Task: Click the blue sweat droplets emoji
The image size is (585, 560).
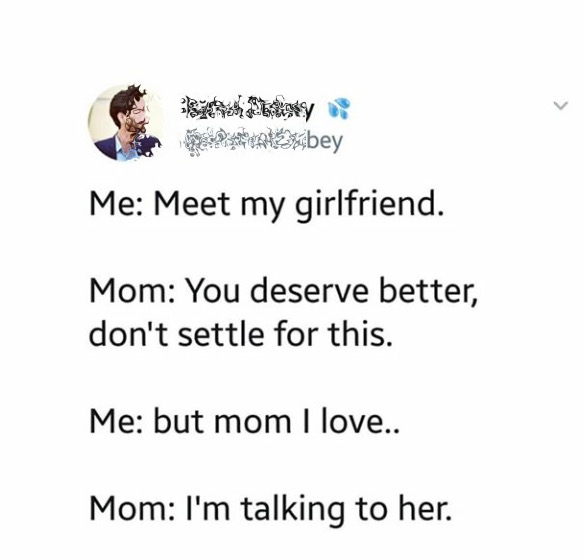Action: coord(338,108)
